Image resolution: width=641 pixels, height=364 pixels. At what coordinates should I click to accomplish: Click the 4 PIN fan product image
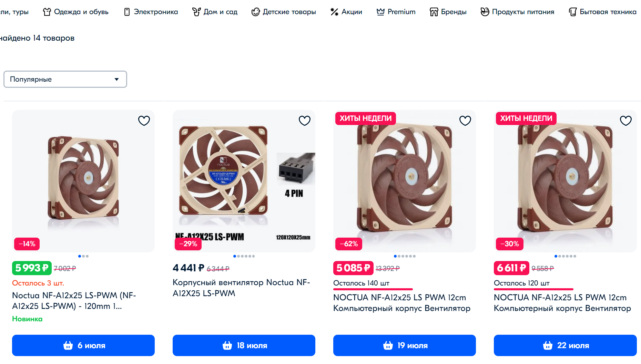(244, 181)
